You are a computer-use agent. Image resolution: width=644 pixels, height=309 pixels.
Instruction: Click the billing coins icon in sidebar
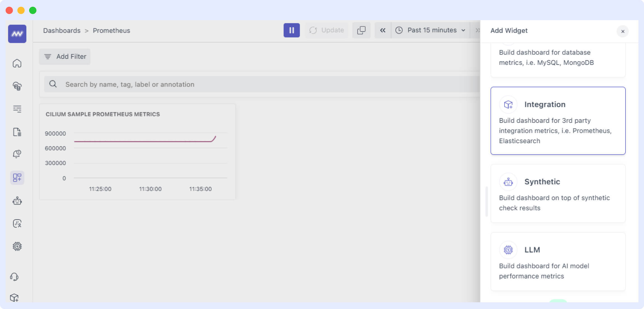(17, 86)
